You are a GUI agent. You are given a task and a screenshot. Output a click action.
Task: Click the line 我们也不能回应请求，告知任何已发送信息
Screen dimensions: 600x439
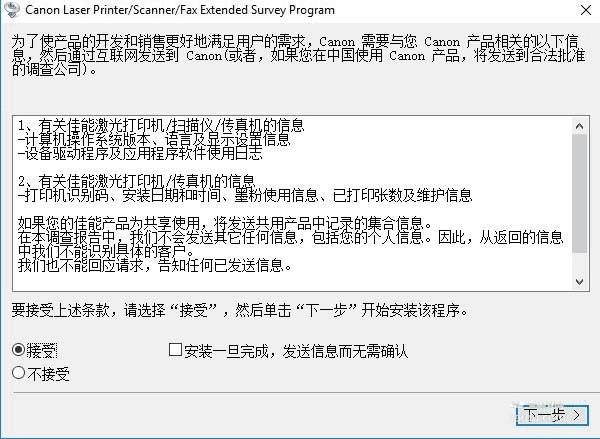click(x=155, y=265)
